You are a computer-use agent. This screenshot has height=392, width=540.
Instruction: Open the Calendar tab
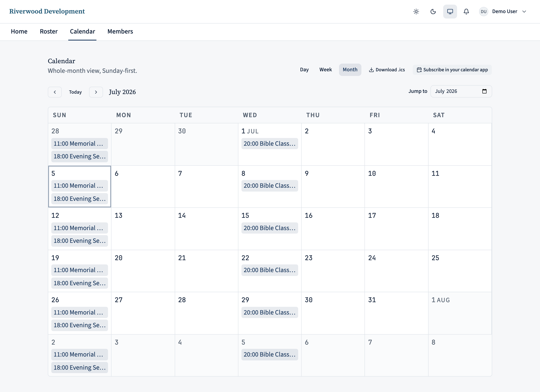click(x=82, y=31)
